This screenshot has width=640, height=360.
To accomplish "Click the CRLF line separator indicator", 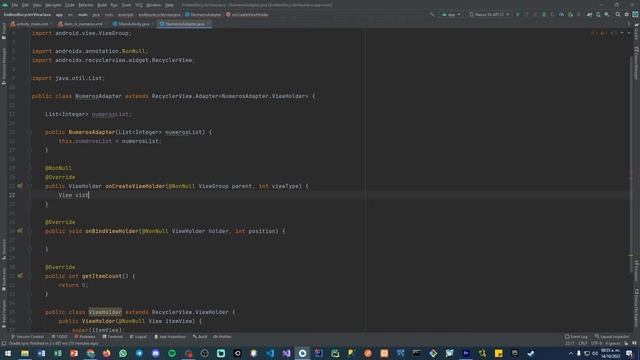I will 582,344.
